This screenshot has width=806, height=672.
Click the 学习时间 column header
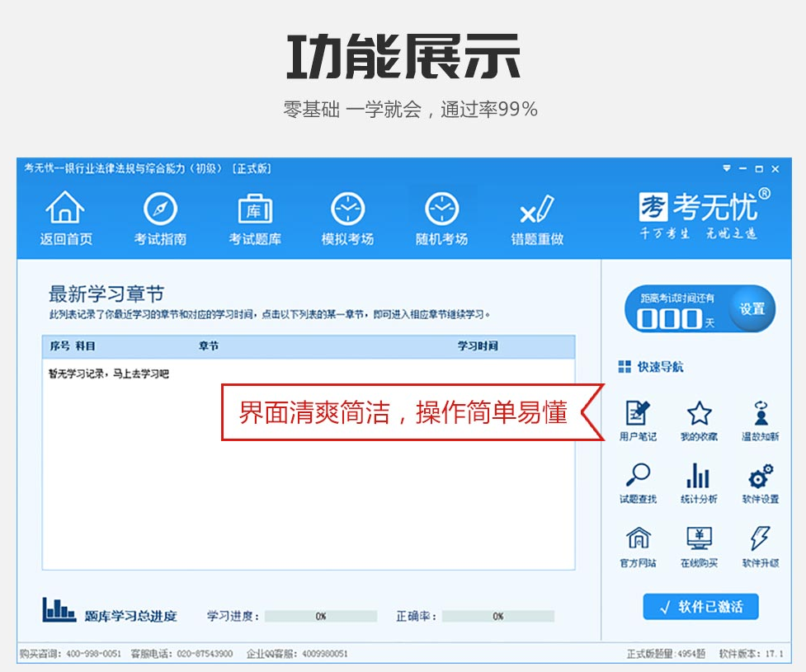pos(478,345)
